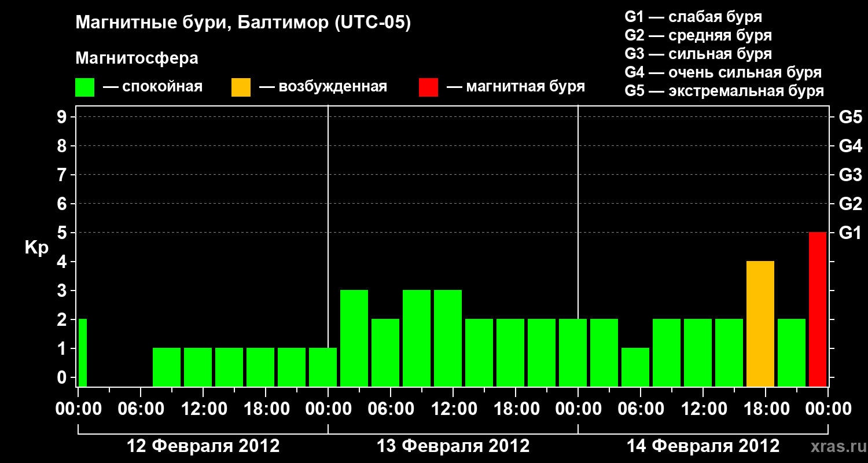868x463 pixels.
Task: Click the 'G1 — слабая буря' description line
Action: click(693, 17)
